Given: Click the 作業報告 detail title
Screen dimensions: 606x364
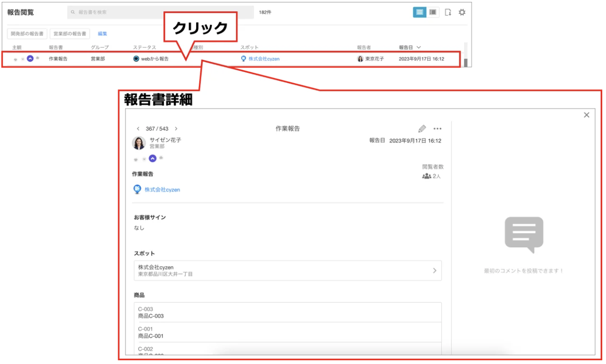Looking at the screenshot, I should pos(288,129).
